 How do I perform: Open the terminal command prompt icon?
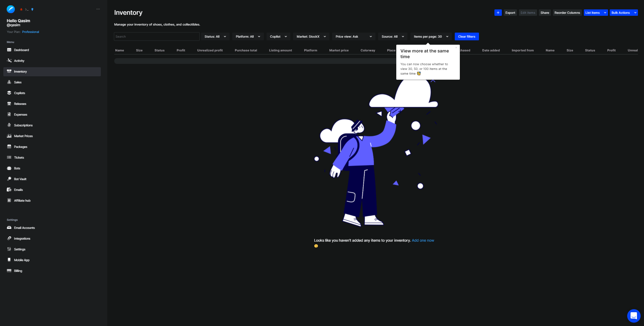tap(27, 9)
